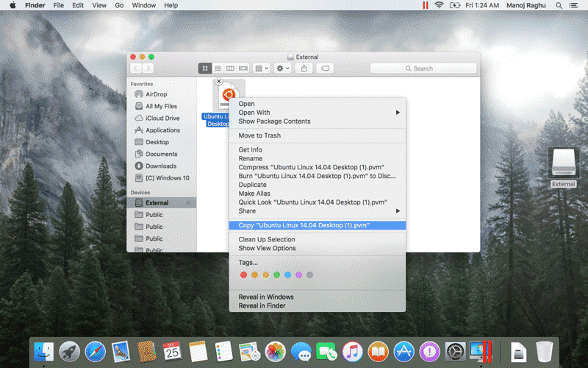This screenshot has width=588, height=368.
Task: Go forward in Finder window
Action: click(148, 68)
